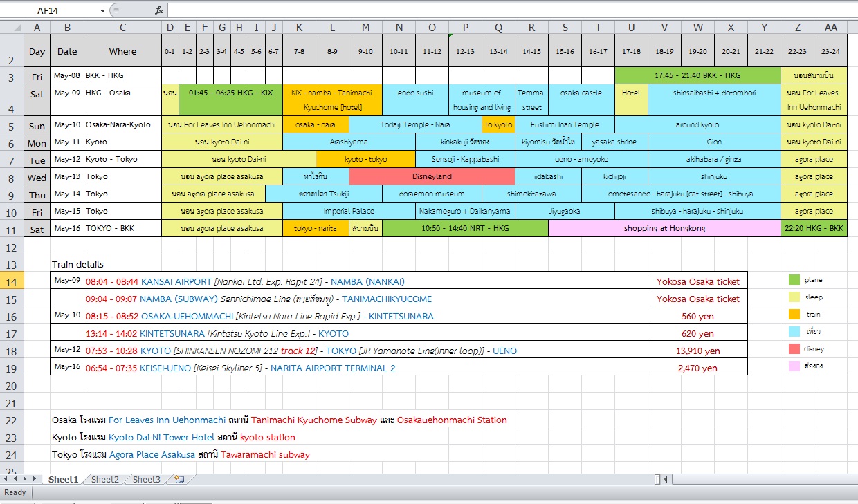Click the 'endo sushi' cell
The width and height of the screenshot is (858, 504).
tap(415, 100)
